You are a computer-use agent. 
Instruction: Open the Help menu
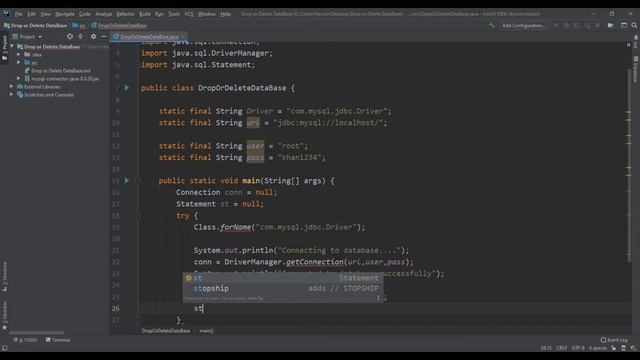point(225,14)
